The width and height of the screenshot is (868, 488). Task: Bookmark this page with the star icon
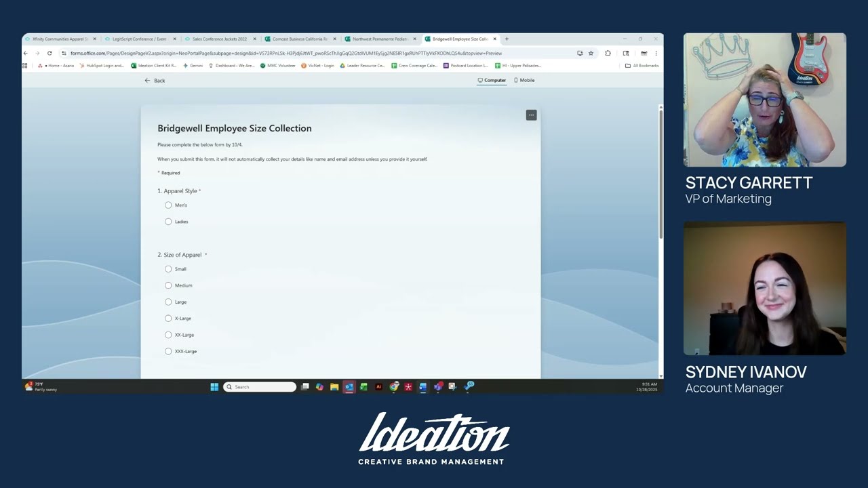591,53
